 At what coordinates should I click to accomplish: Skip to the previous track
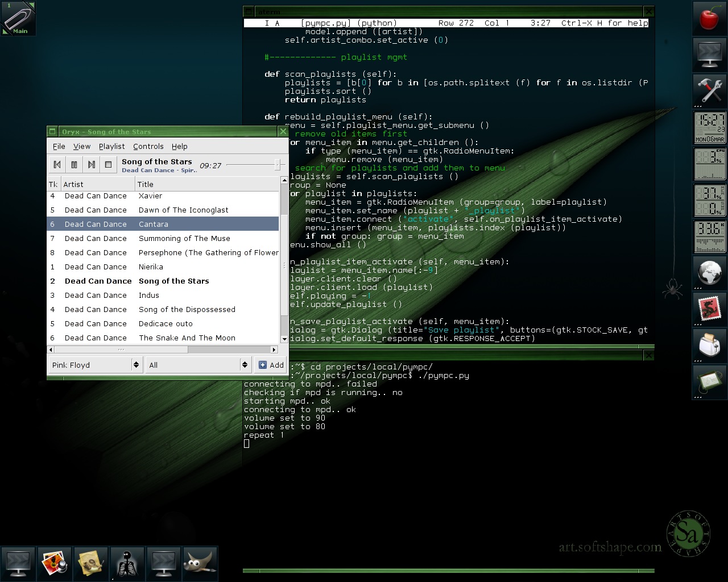click(x=57, y=165)
